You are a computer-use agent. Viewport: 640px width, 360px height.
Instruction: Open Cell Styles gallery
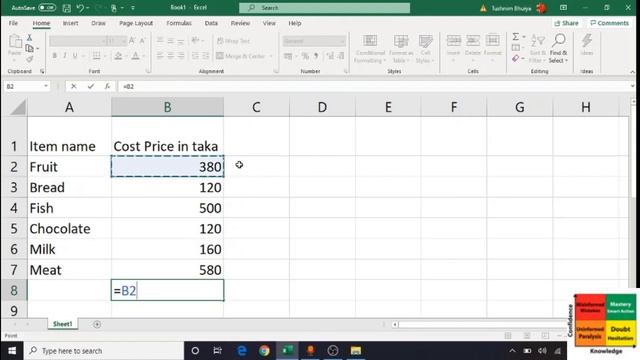click(425, 49)
